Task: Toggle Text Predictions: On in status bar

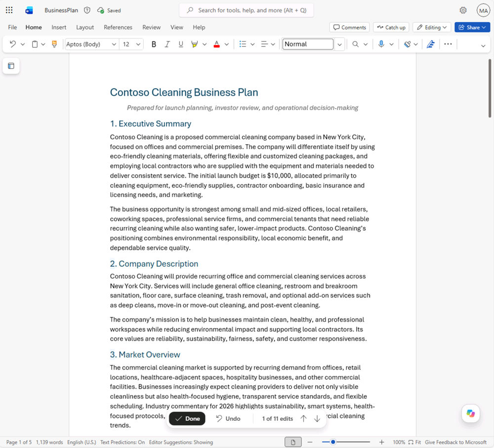Action: (x=123, y=442)
